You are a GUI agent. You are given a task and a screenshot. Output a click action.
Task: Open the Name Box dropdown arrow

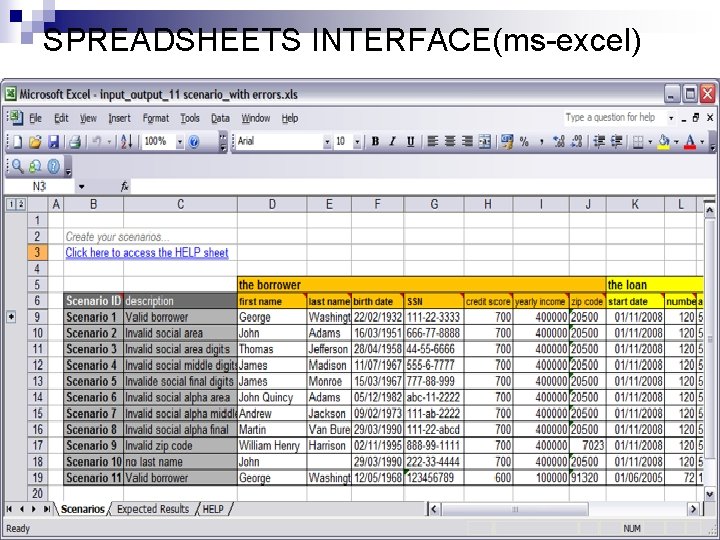[x=81, y=186]
